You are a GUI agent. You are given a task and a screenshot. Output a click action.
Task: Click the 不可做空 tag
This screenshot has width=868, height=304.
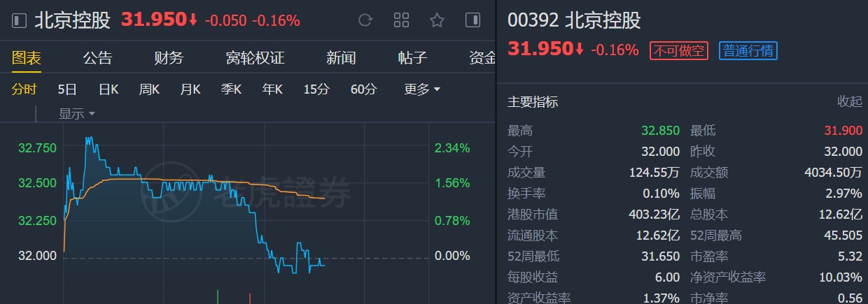click(x=679, y=51)
